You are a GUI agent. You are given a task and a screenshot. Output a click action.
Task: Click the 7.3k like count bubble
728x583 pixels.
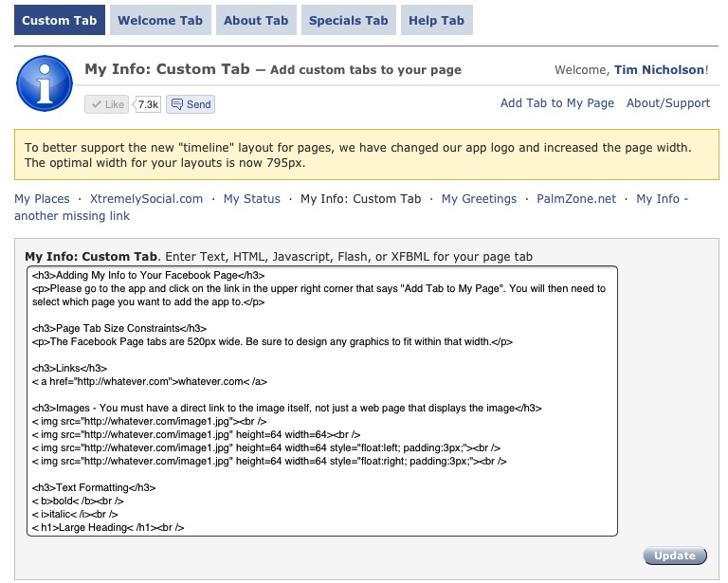click(x=148, y=104)
